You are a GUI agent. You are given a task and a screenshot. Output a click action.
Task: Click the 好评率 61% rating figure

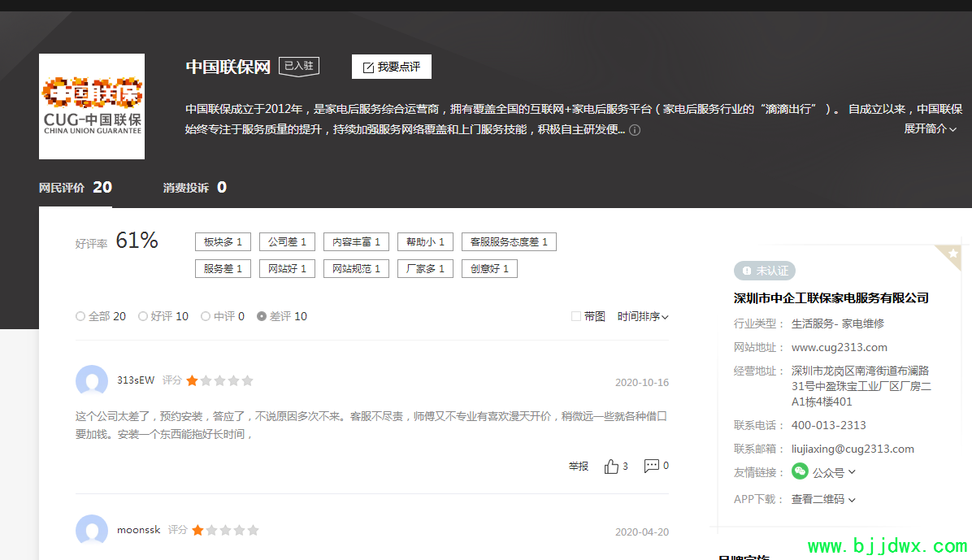coord(137,241)
